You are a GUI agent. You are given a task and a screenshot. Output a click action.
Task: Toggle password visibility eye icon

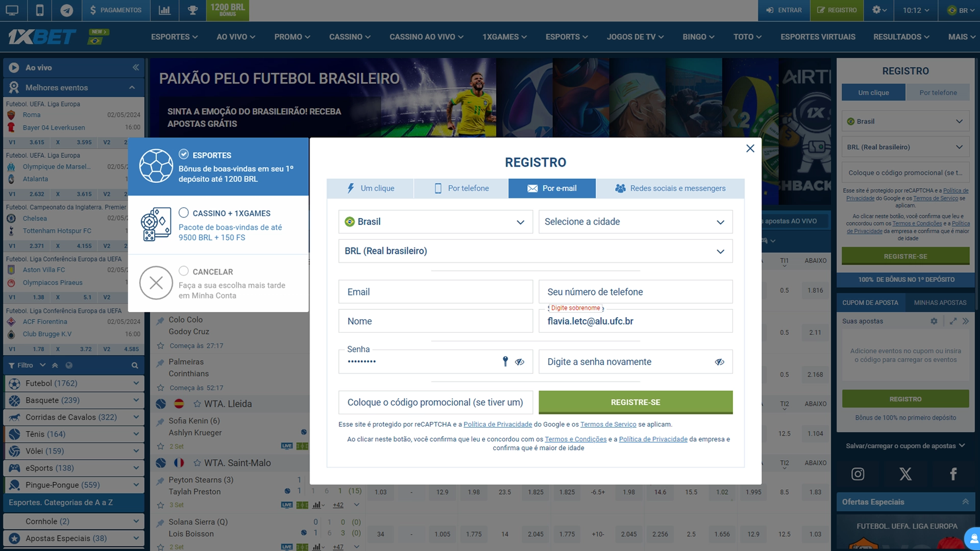point(520,361)
